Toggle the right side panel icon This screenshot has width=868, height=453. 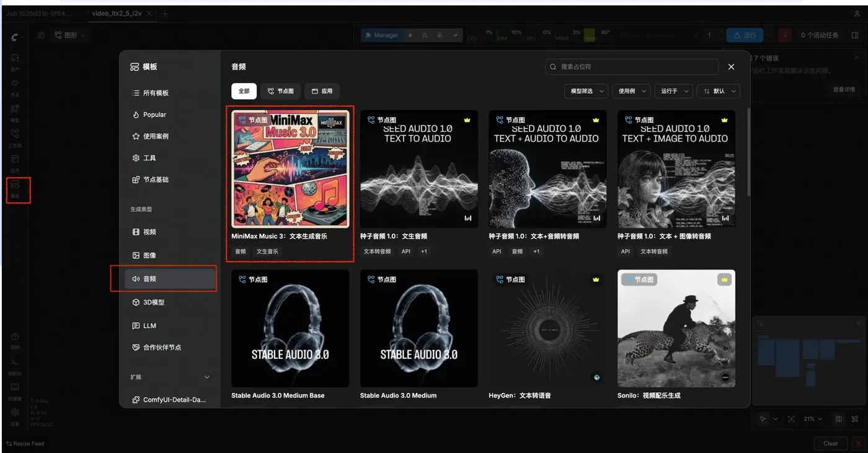[856, 35]
